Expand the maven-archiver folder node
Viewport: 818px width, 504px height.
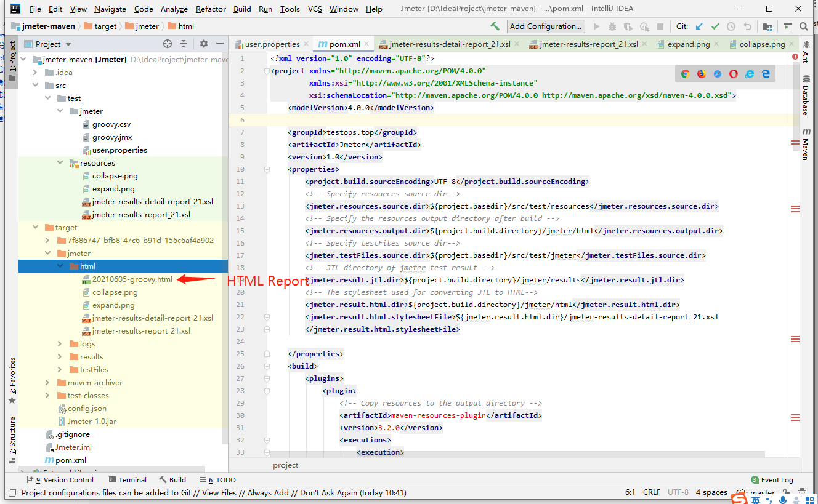coord(47,383)
